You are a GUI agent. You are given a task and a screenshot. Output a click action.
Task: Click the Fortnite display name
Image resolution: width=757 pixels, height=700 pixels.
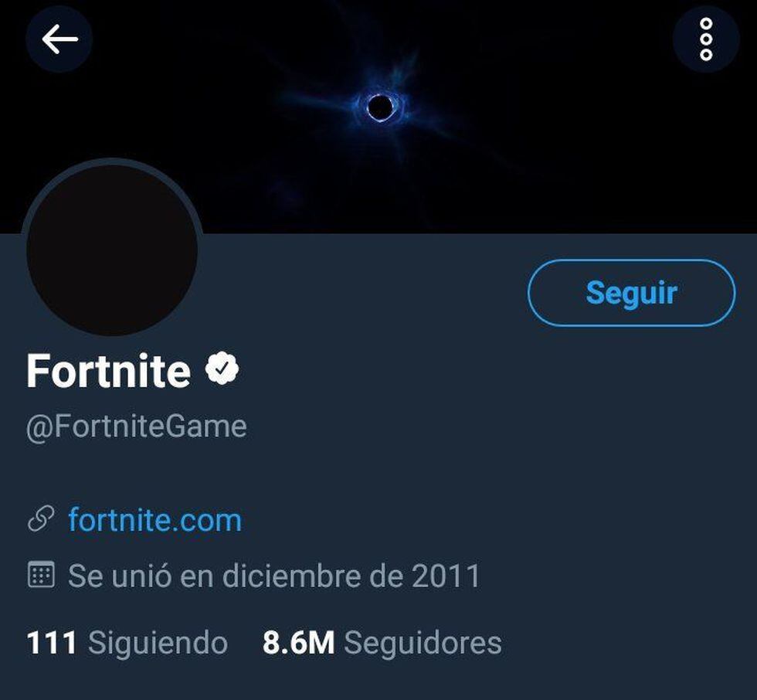tap(108, 371)
